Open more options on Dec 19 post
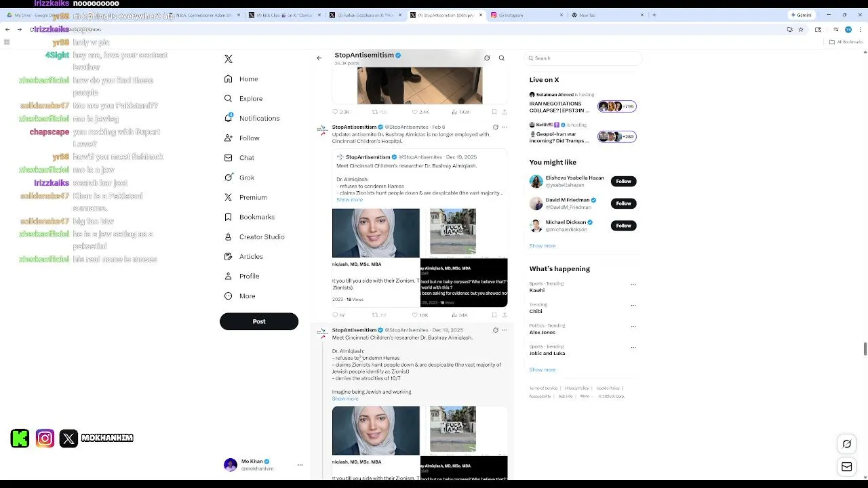Screen dimensions: 868x488 click(505, 330)
